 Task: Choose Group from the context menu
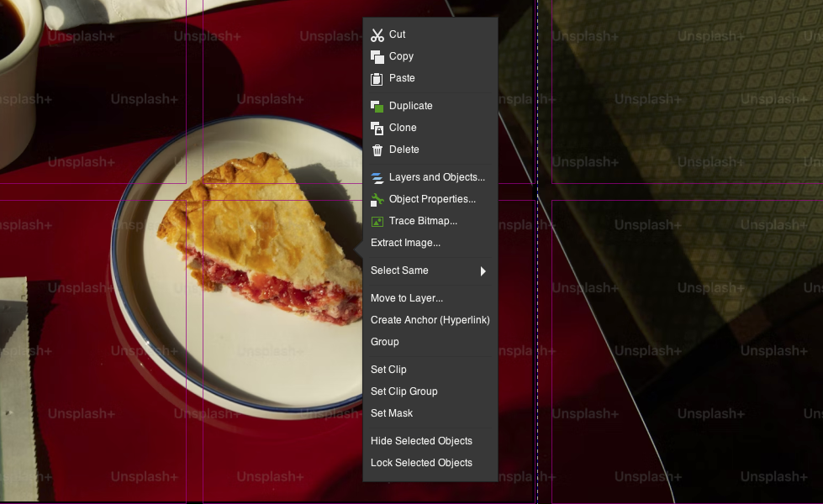point(430,342)
